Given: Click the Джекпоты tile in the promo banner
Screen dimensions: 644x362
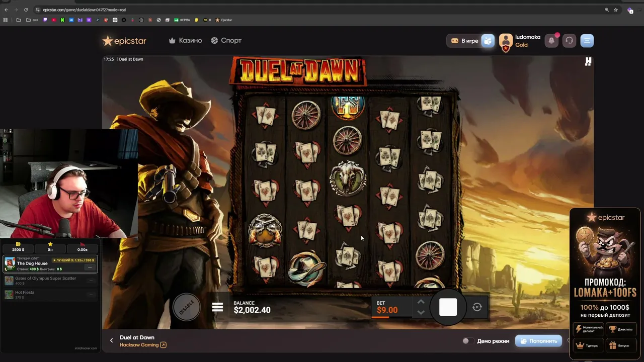Looking at the screenshot, I should pyautogui.click(x=621, y=329).
